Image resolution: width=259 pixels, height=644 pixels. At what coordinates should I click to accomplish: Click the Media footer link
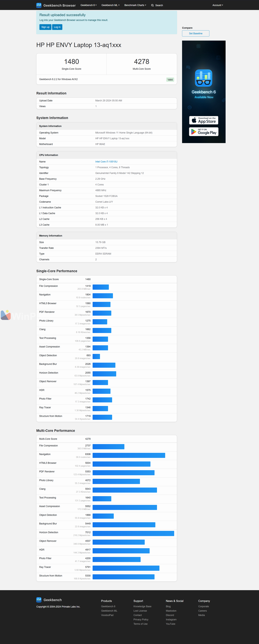[202, 615]
